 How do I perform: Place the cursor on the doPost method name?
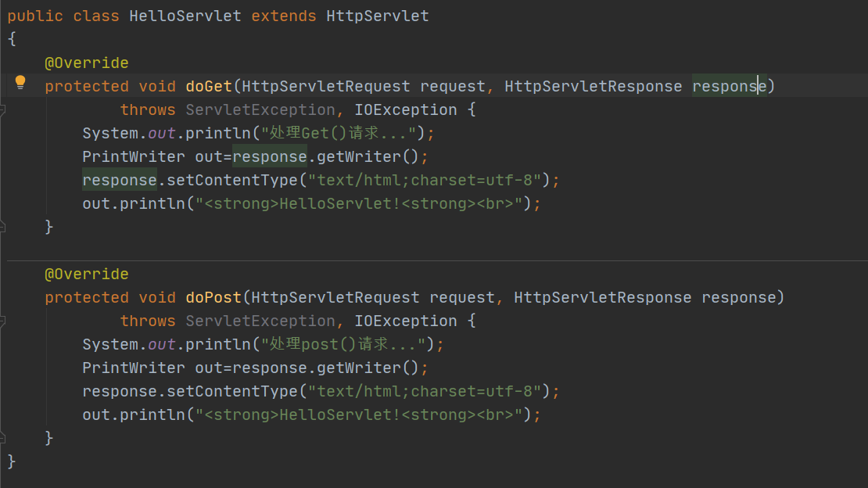pos(213,297)
